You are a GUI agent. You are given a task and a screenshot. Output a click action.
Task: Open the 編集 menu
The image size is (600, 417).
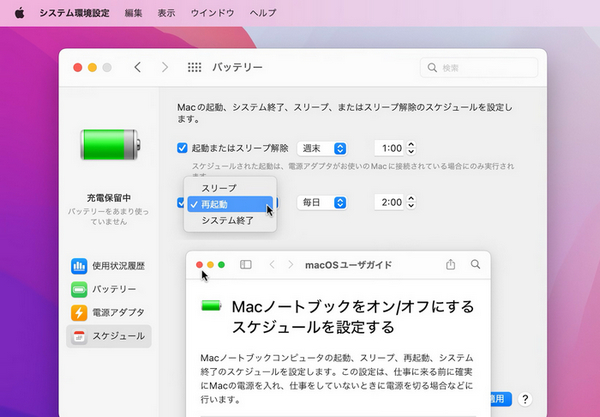coord(133,13)
